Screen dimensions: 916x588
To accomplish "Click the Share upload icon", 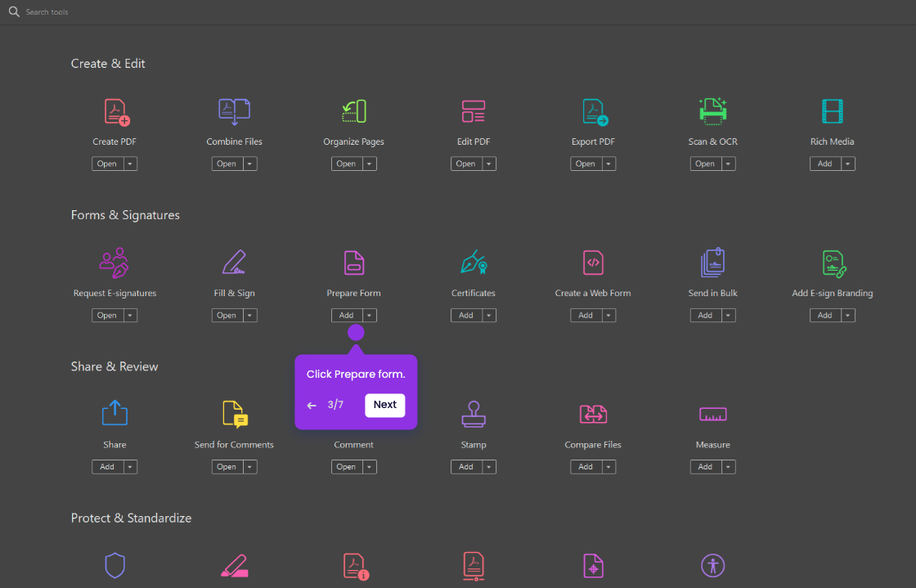I will point(114,413).
